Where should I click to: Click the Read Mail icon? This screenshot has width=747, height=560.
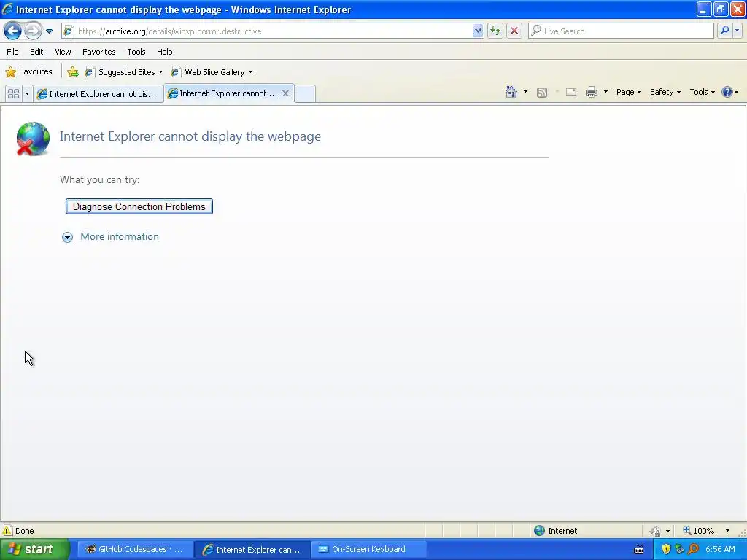[x=571, y=93]
